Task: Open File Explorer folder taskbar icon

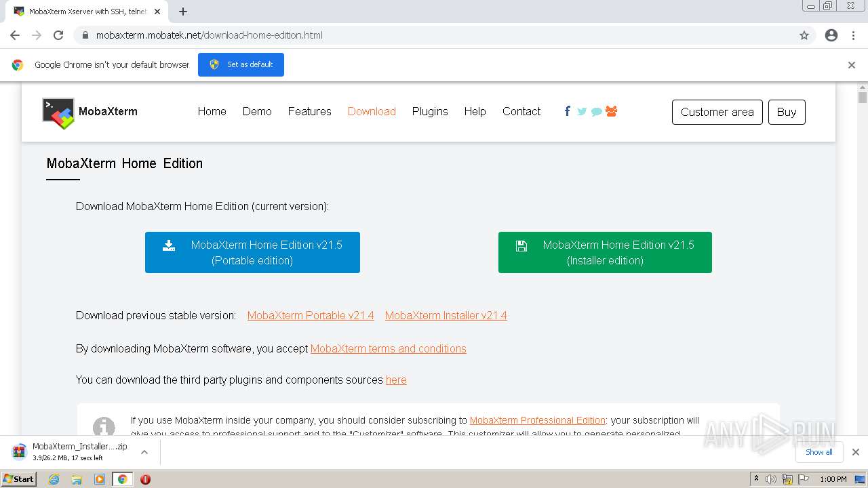Action: coord(77,479)
